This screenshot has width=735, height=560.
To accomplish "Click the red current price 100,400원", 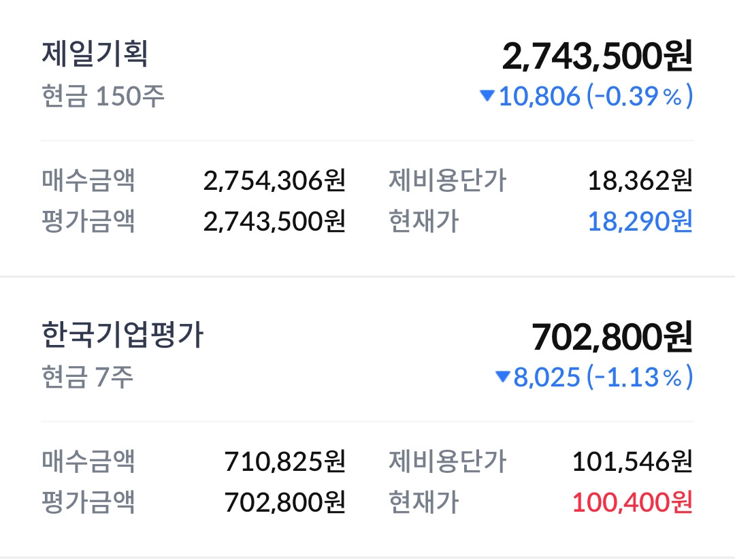I will click(x=632, y=502).
